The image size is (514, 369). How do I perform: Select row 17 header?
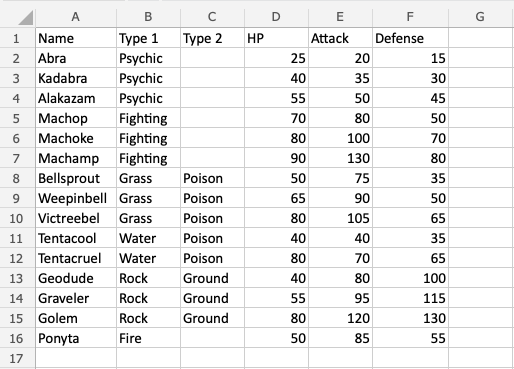pyautogui.click(x=17, y=358)
